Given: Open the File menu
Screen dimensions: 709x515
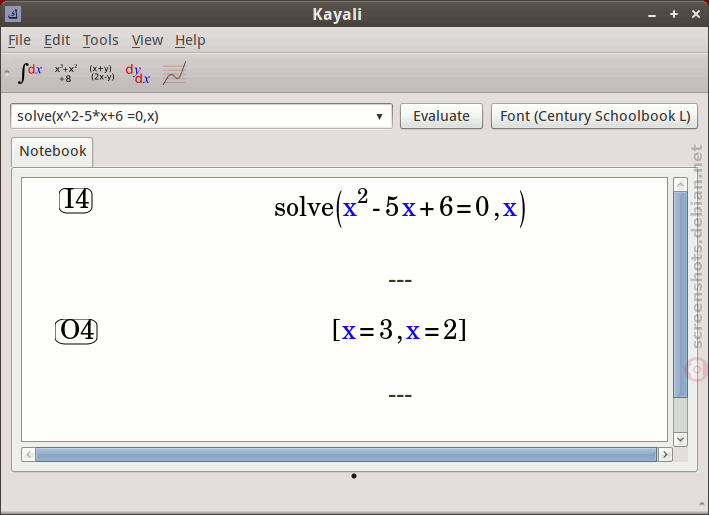Looking at the screenshot, I should pos(19,40).
